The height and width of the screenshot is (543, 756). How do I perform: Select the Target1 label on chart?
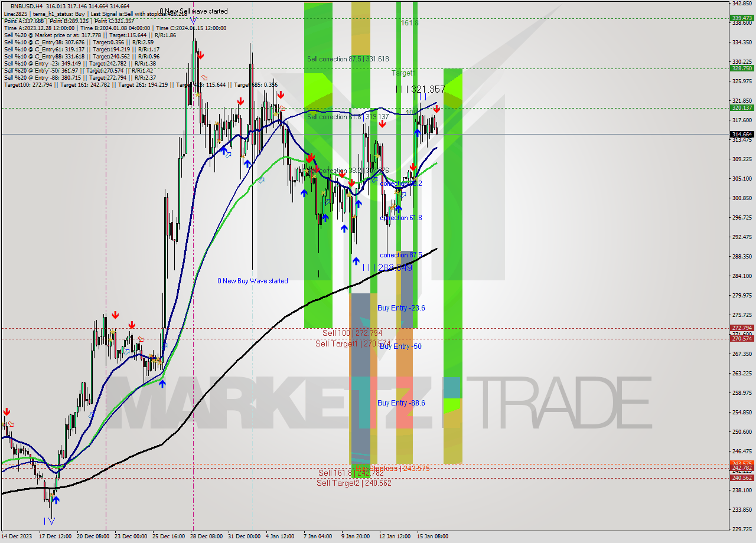404,73
